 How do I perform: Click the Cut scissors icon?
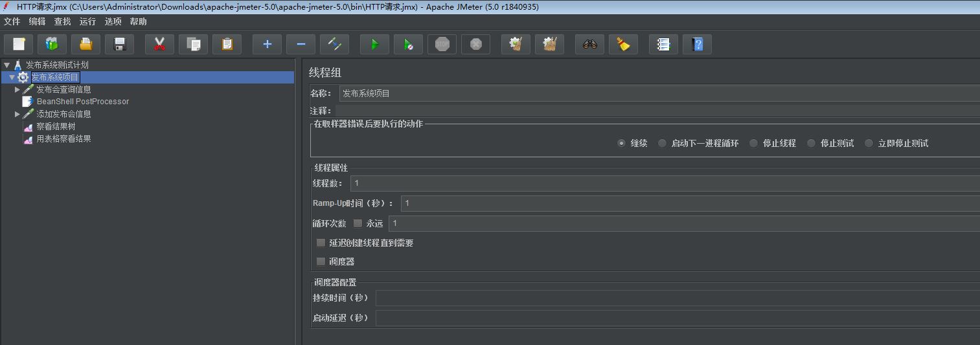[x=159, y=44]
